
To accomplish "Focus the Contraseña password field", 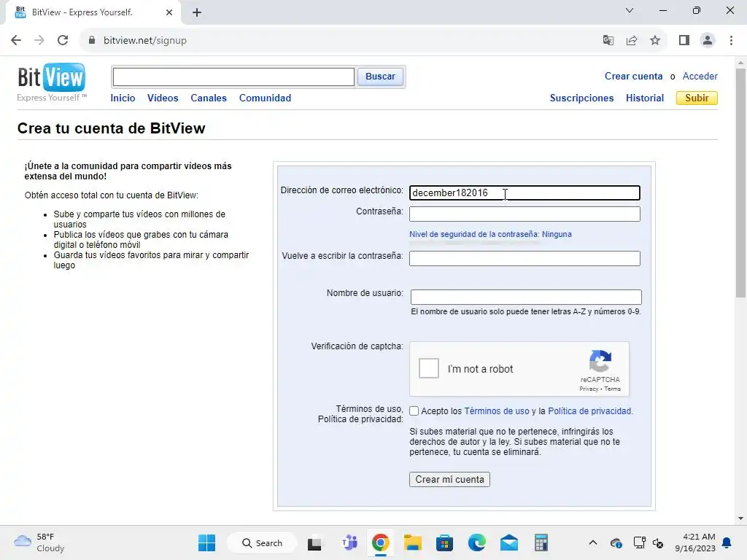I will coord(525,214).
